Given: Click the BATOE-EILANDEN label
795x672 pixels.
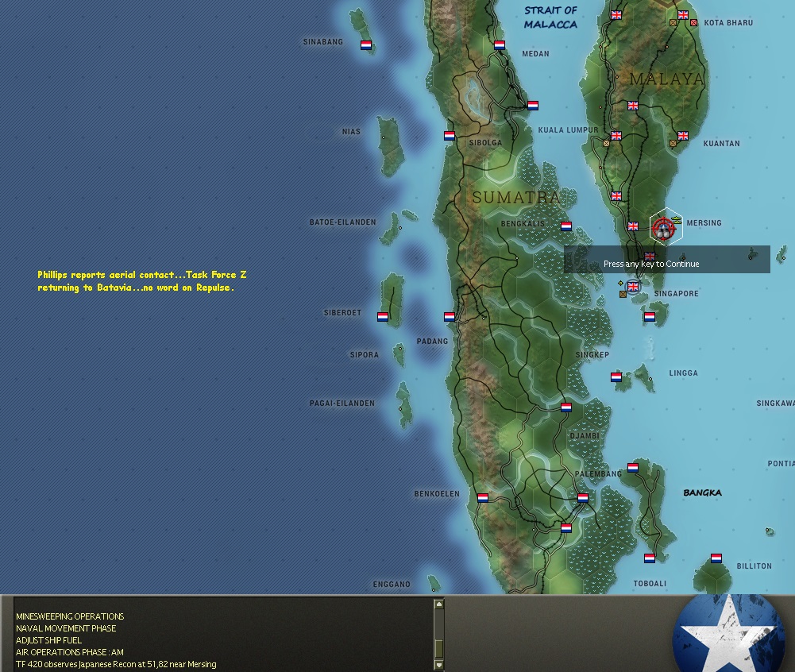Looking at the screenshot, I should [343, 222].
